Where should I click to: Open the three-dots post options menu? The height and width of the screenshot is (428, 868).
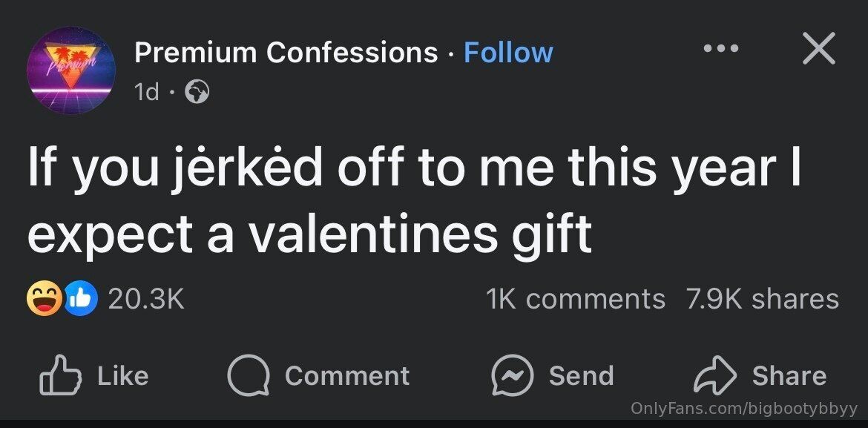click(x=721, y=49)
